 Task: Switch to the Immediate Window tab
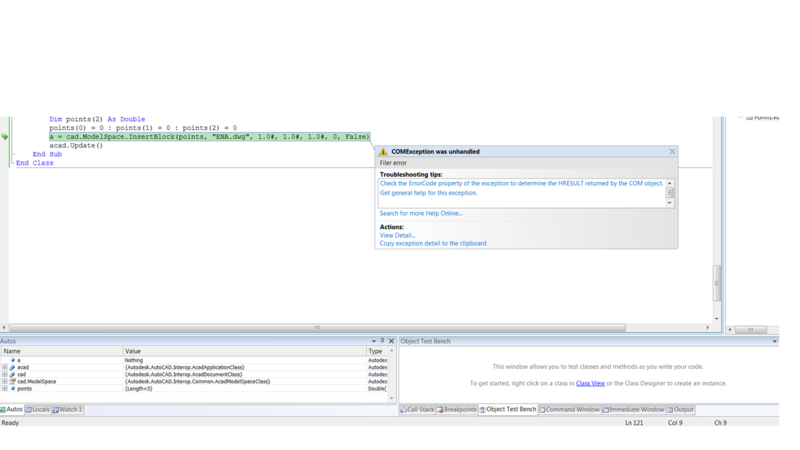(633, 410)
